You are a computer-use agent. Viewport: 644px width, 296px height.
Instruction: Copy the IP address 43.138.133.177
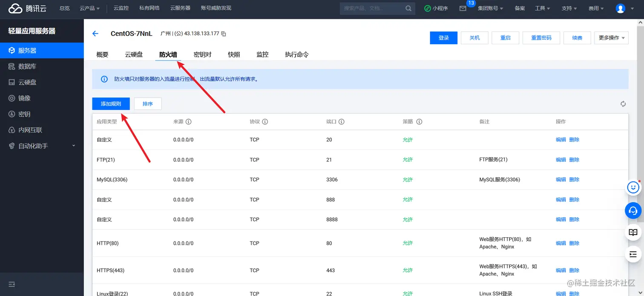(x=224, y=34)
